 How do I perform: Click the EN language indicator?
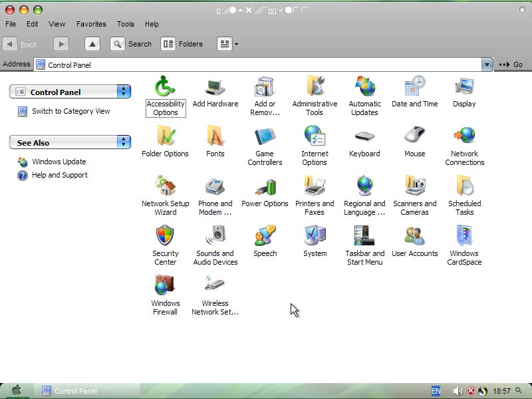436,391
